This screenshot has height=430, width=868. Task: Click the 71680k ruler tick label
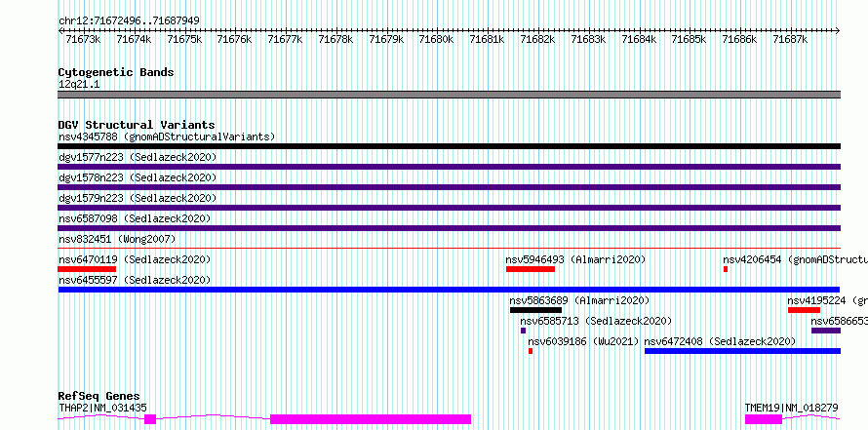pos(436,39)
